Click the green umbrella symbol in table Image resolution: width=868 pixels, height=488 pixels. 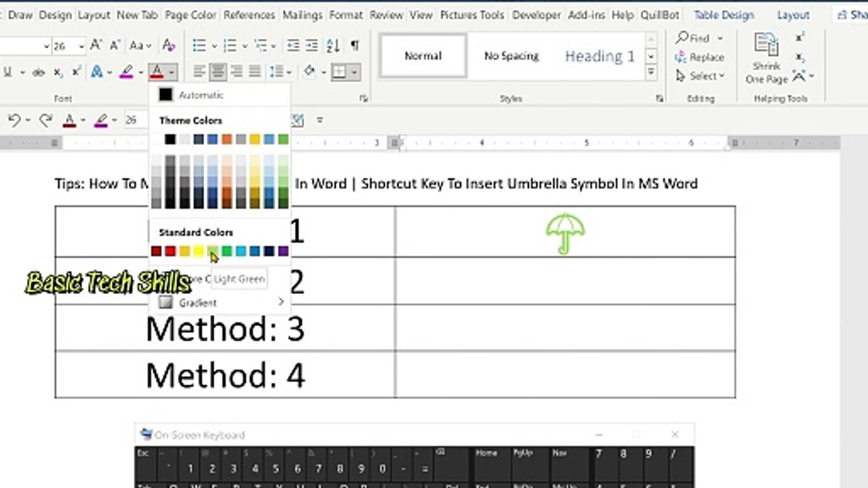(x=565, y=234)
